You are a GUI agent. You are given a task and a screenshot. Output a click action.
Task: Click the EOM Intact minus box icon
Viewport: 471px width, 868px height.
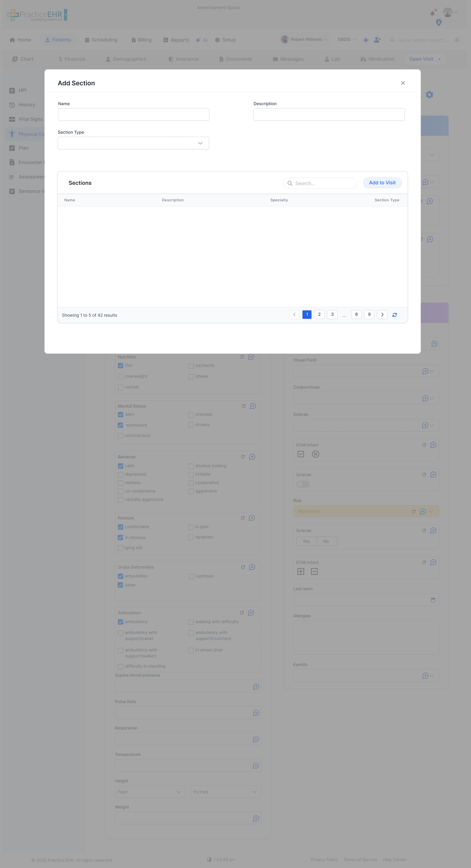click(x=314, y=571)
